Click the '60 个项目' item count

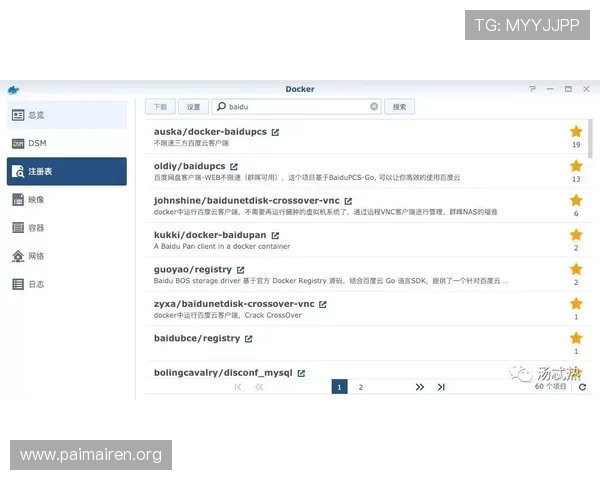point(550,386)
